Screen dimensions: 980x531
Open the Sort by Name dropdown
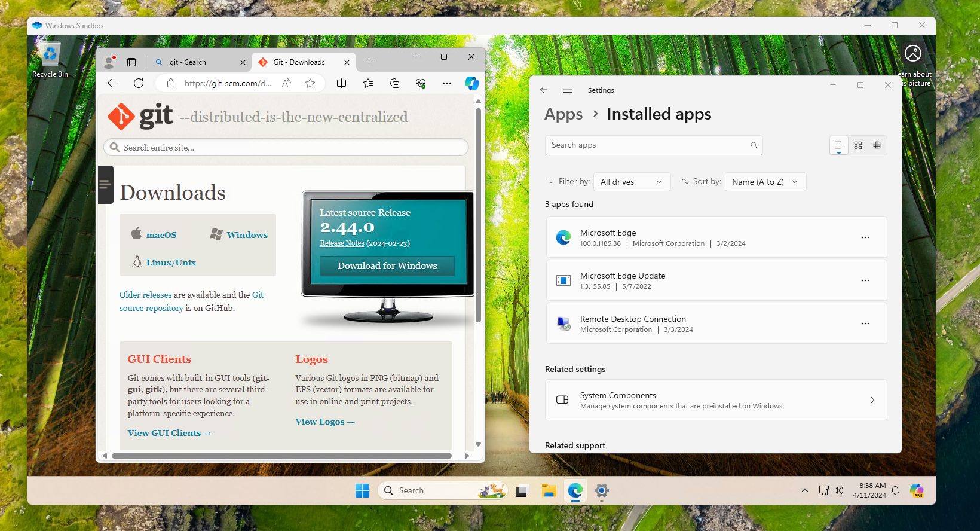coord(765,182)
